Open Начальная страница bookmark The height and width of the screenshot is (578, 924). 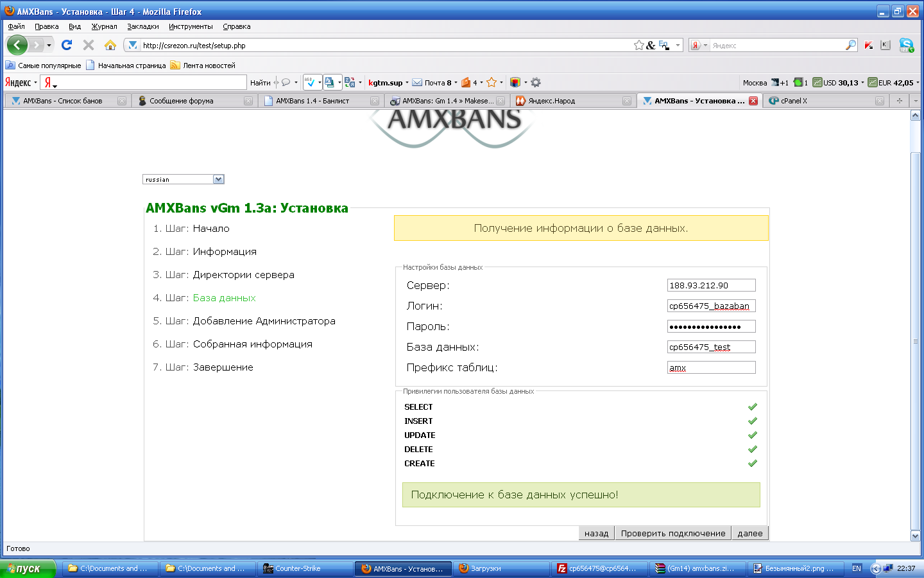coord(126,65)
